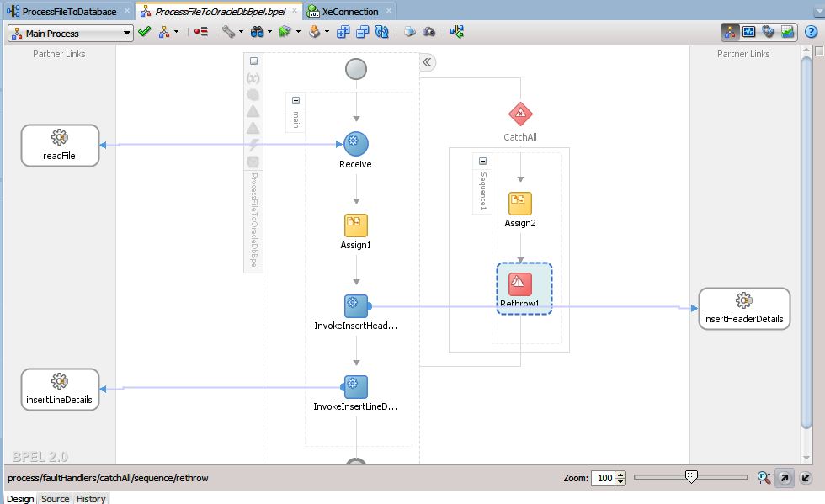The width and height of the screenshot is (825, 504).
Task: Run the BPEL validation green check
Action: (145, 32)
